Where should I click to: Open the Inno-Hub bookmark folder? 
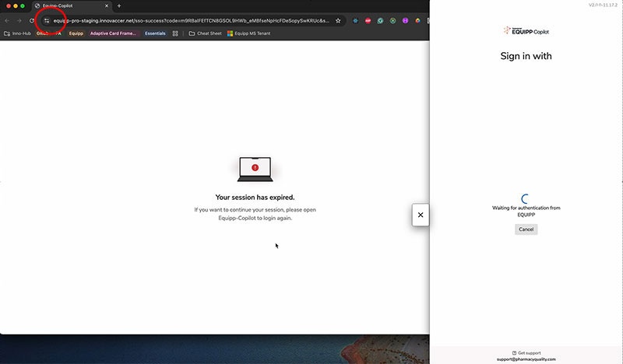tap(17, 33)
